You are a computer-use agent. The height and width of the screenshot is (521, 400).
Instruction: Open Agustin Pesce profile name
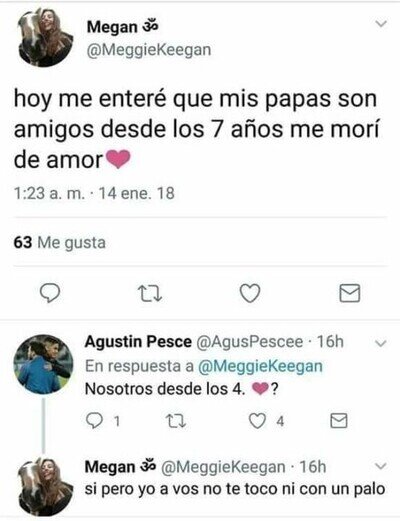(x=138, y=342)
